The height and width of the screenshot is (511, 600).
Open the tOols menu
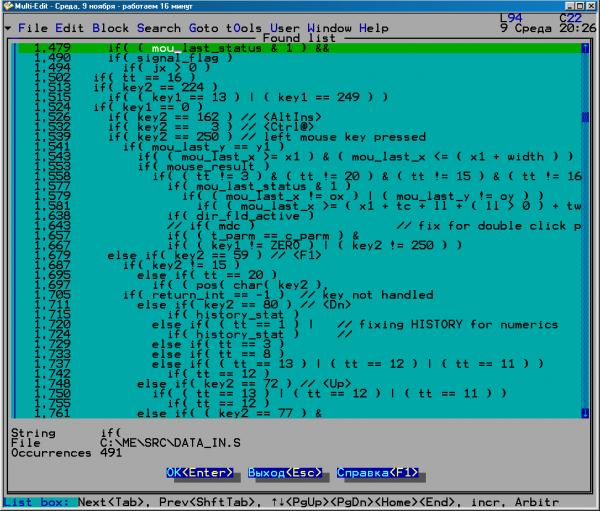pyautogui.click(x=245, y=28)
